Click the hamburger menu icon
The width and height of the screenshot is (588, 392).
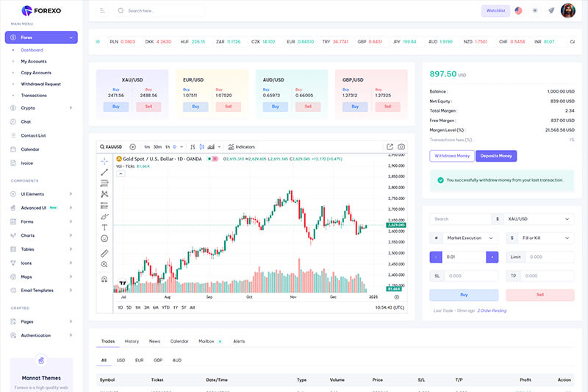coord(102,10)
